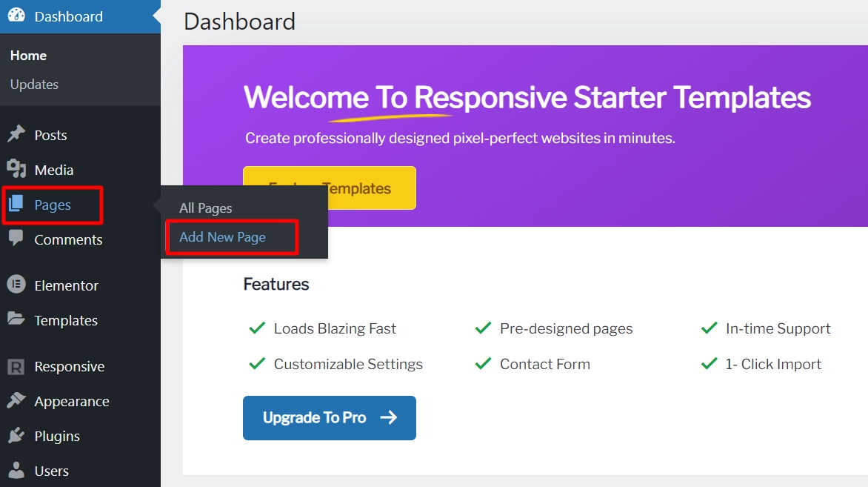This screenshot has width=868, height=487.
Task: Click the checkmark beside Pre-designed pages
Action: coord(484,328)
